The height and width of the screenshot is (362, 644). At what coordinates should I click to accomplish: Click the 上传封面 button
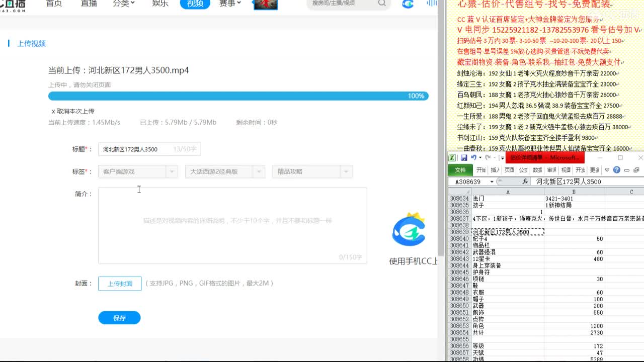[120, 284]
